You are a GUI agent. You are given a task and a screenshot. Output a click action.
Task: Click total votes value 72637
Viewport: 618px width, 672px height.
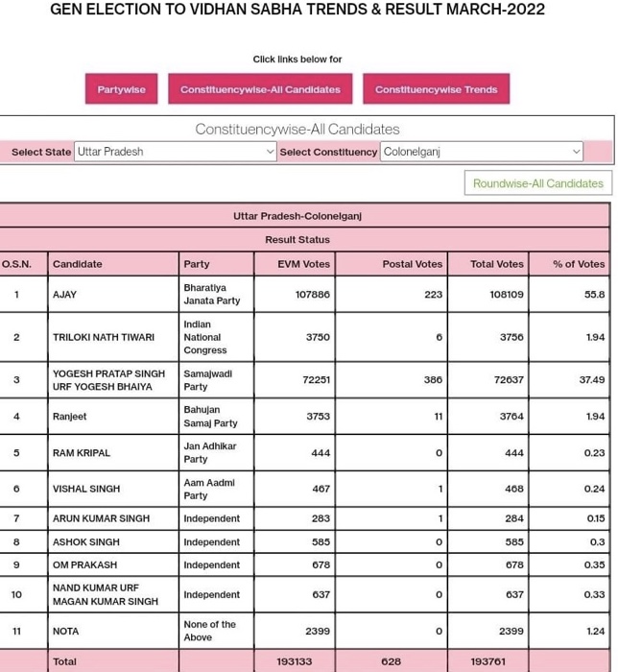point(509,380)
